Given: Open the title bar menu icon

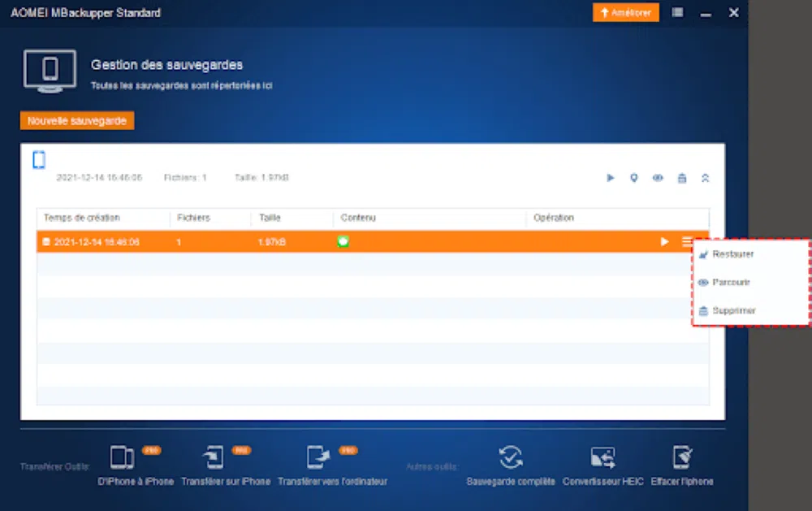Looking at the screenshot, I should [677, 12].
